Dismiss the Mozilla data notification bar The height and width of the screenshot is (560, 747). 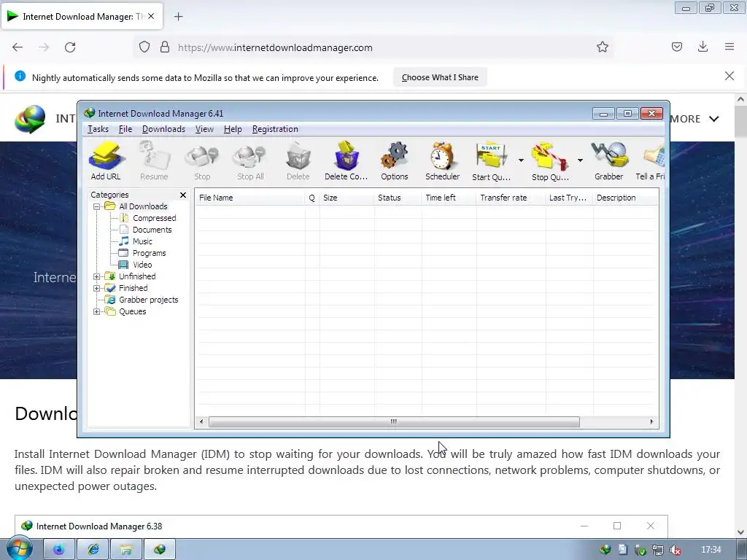point(729,76)
